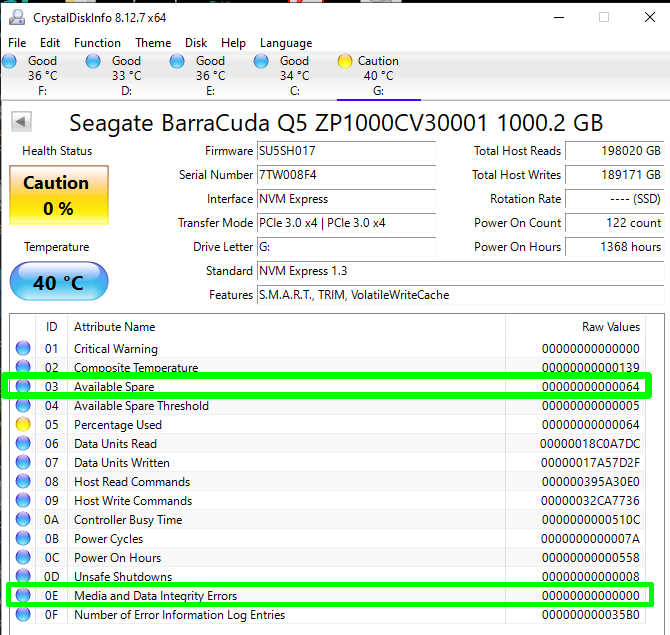Go to previous disk with left arrow
Viewport: 670px width, 635px height.
[x=21, y=121]
